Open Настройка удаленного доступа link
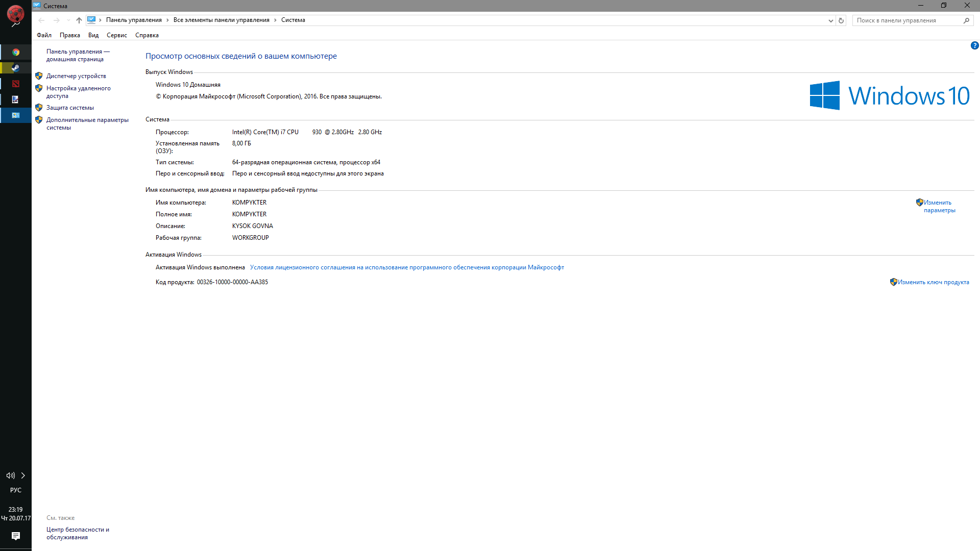 pos(79,92)
